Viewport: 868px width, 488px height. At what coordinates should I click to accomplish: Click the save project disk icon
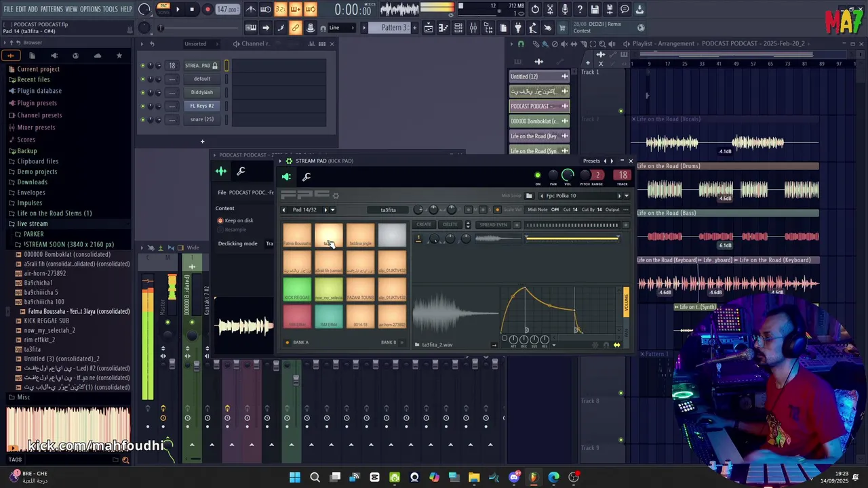595,9
